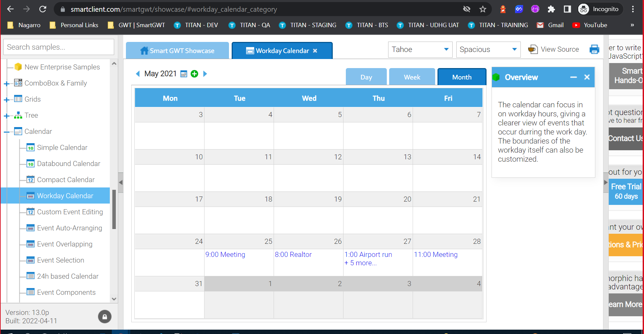Show more bookmarks via the chevron
The width and height of the screenshot is (644, 334).
tap(632, 25)
